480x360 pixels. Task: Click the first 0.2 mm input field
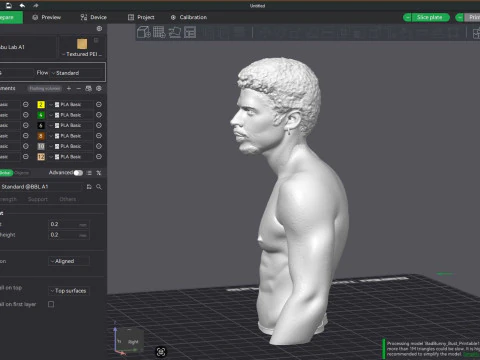(69, 224)
